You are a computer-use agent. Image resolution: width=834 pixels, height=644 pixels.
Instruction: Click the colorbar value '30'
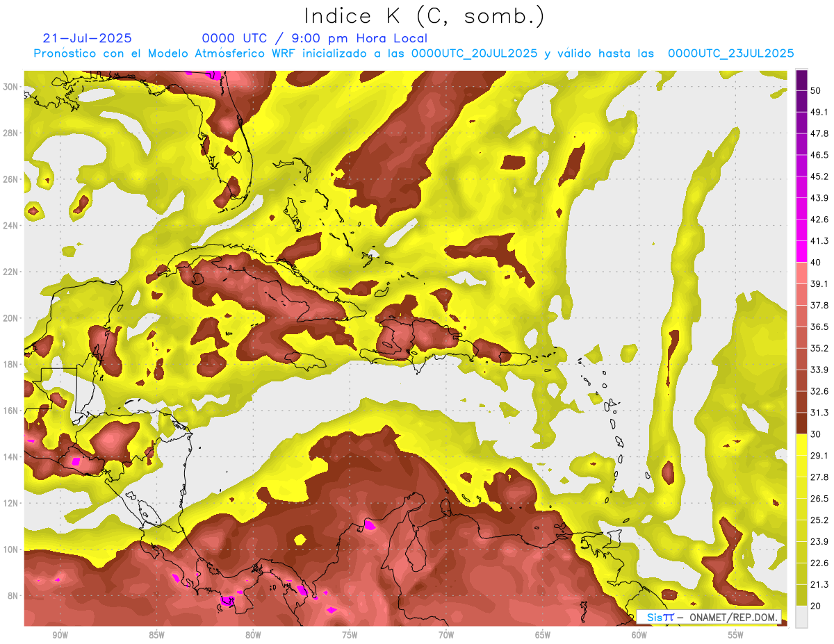(x=817, y=434)
